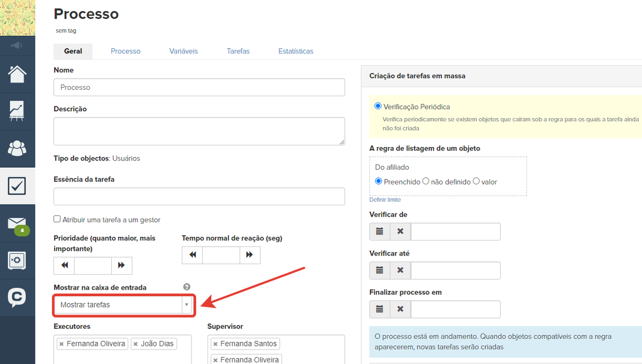642x364 pixels.
Task: Expand the Mostrar tarefas dropdown
Action: pos(186,305)
